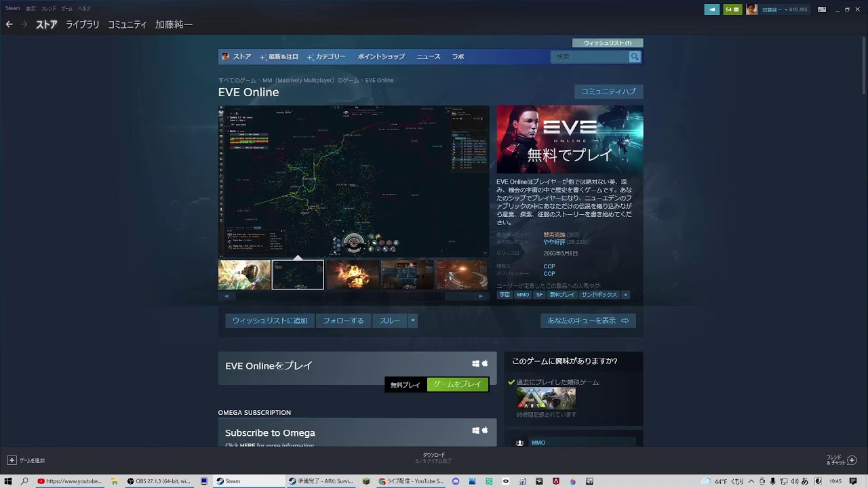This screenshot has height=488, width=868.
Task: Select the first spaceship screenshot thumbnail
Action: click(x=244, y=274)
